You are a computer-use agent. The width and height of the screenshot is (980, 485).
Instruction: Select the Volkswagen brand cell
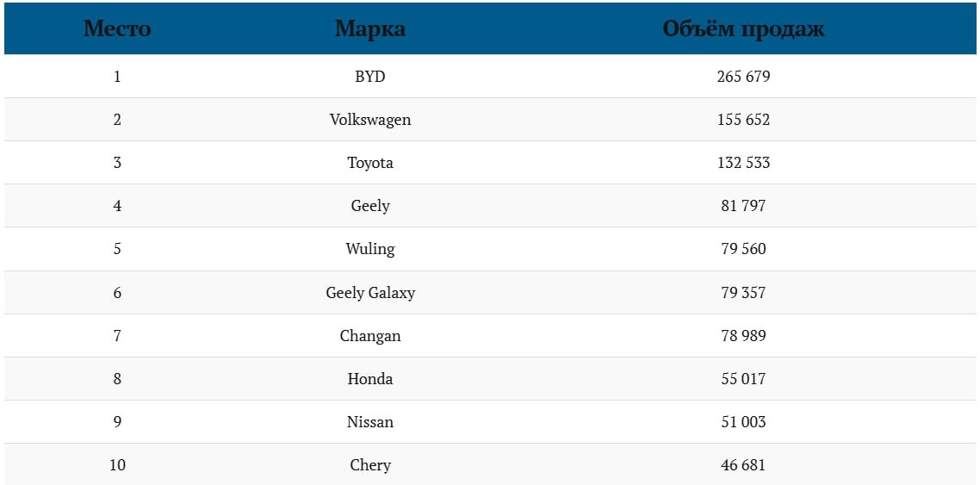(x=370, y=120)
